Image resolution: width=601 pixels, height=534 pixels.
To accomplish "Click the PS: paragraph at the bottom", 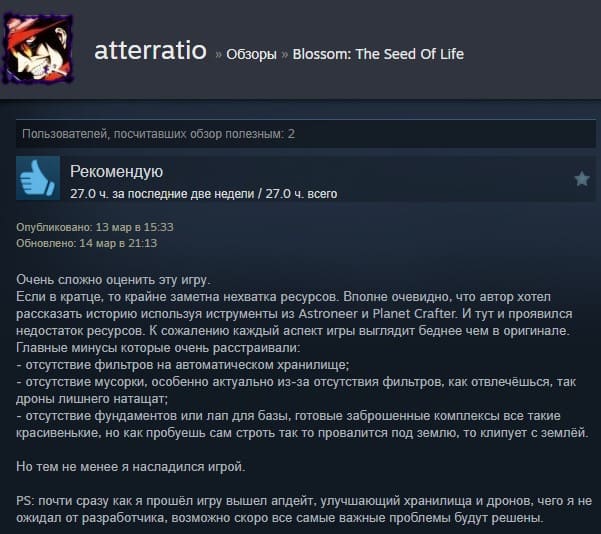I will point(304,509).
